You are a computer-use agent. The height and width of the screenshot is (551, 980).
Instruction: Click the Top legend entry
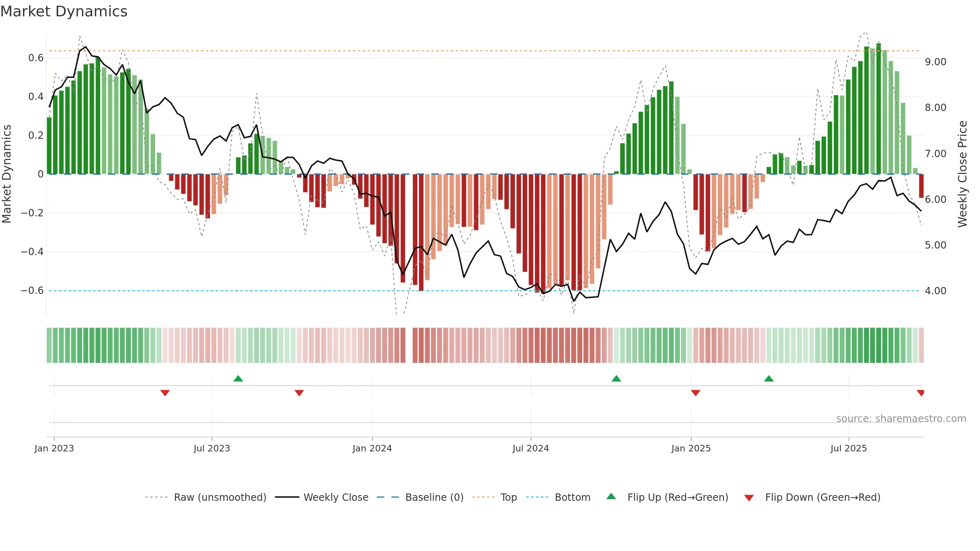coord(494,497)
